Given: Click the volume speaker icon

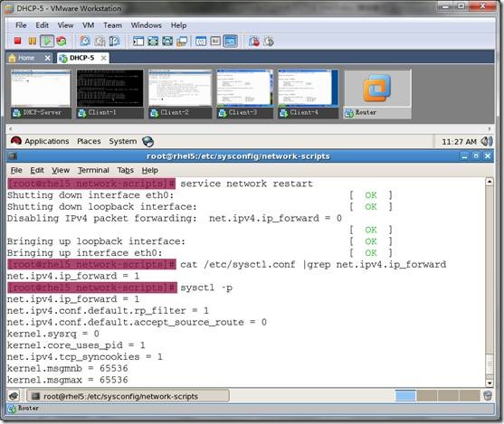Looking at the screenshot, I should pos(486,141).
